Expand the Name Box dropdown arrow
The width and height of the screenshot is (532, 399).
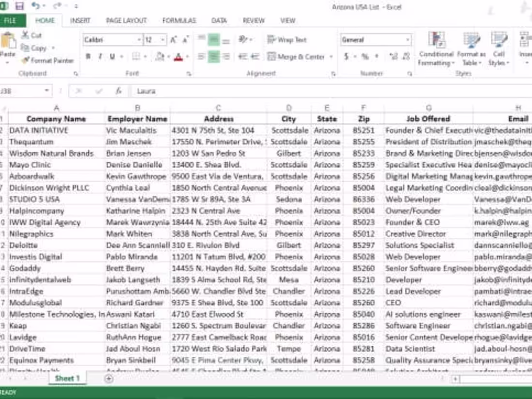(x=47, y=91)
